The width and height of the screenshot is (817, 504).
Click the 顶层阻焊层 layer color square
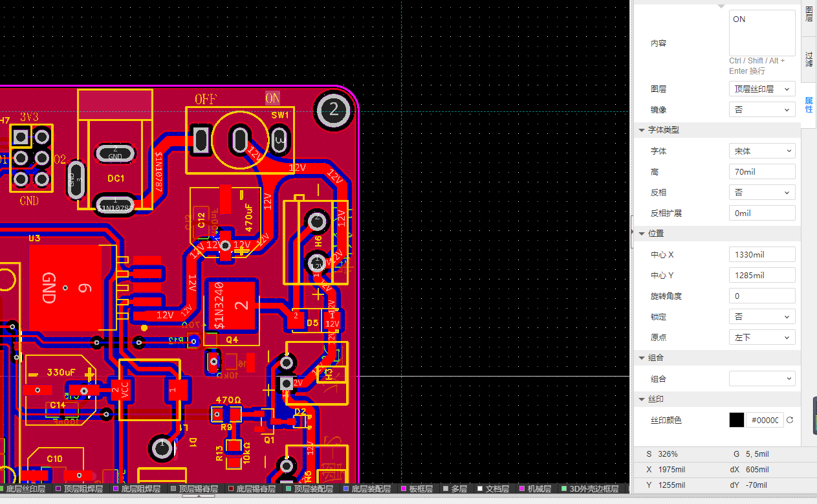tap(58, 488)
